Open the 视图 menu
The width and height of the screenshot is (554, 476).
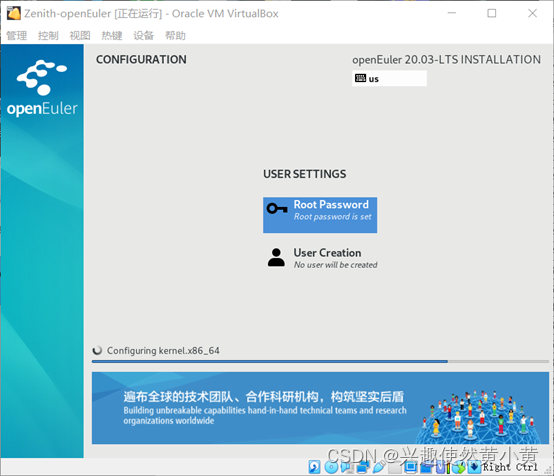click(80, 35)
